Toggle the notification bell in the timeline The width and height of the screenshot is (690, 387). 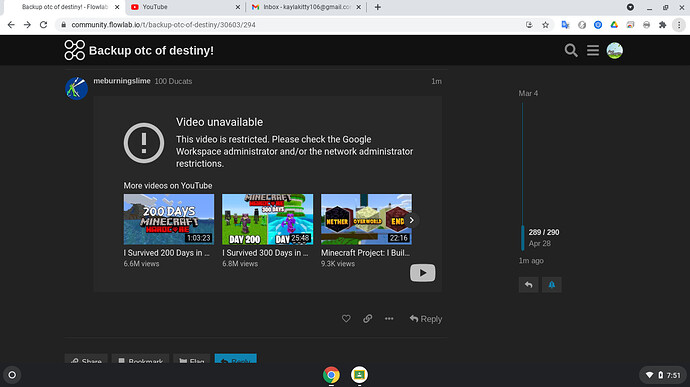click(551, 285)
